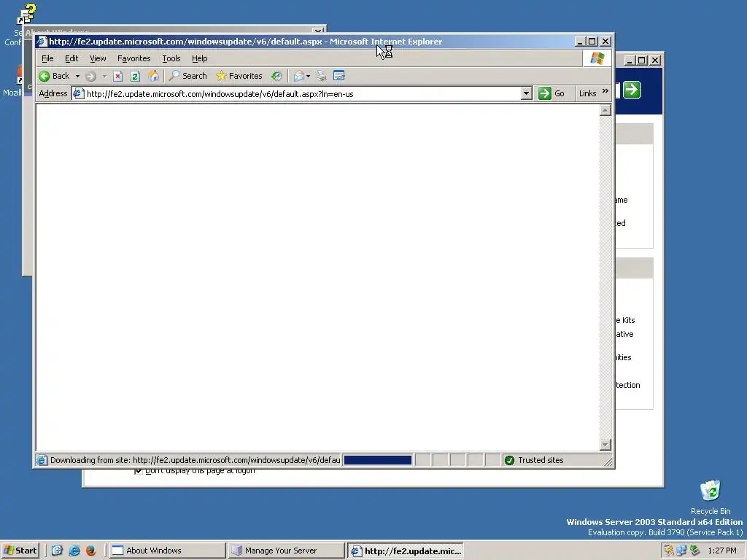Image resolution: width=747 pixels, height=560 pixels.
Task: Click the Forward navigation arrow
Action: pyautogui.click(x=91, y=76)
